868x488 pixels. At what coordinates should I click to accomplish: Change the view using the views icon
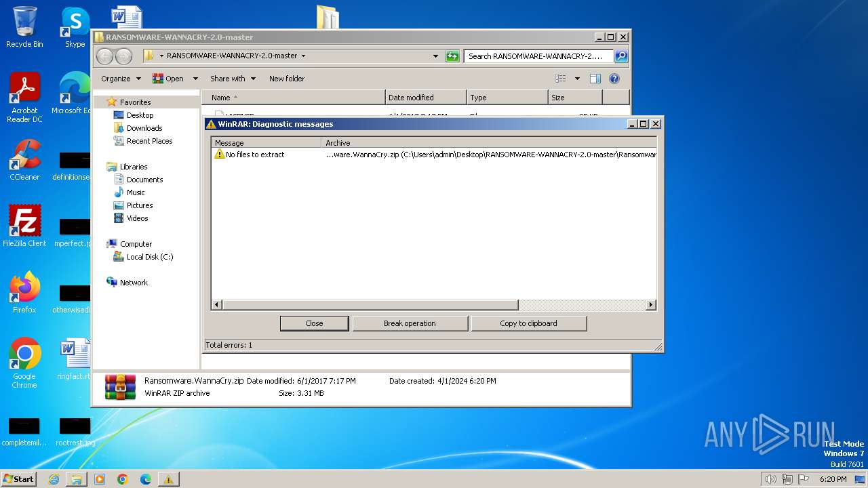(x=561, y=79)
